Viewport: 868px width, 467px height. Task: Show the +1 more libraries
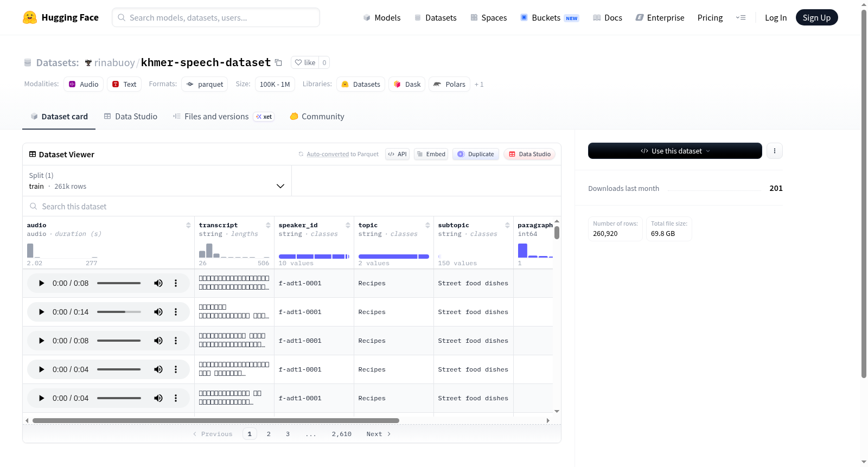(479, 84)
